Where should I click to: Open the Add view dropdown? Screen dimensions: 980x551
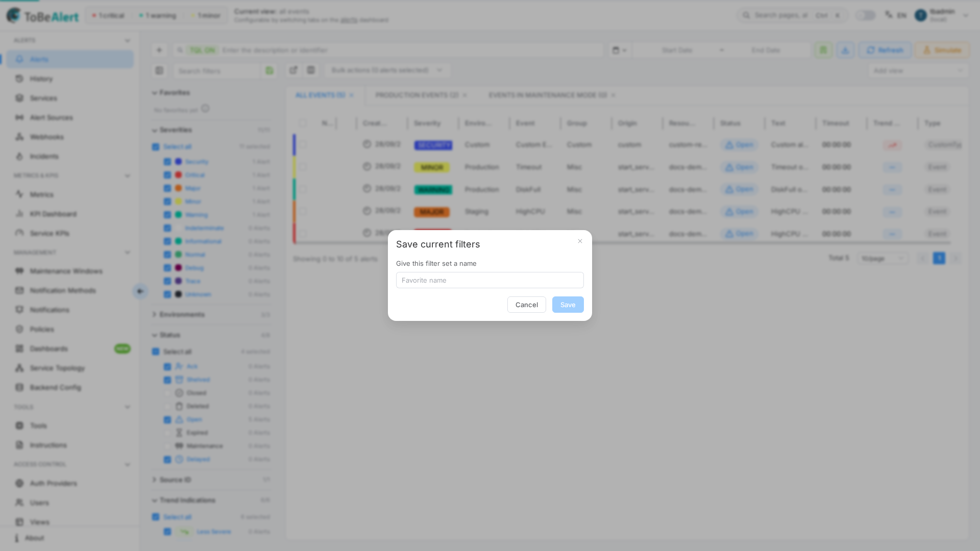coord(918,70)
